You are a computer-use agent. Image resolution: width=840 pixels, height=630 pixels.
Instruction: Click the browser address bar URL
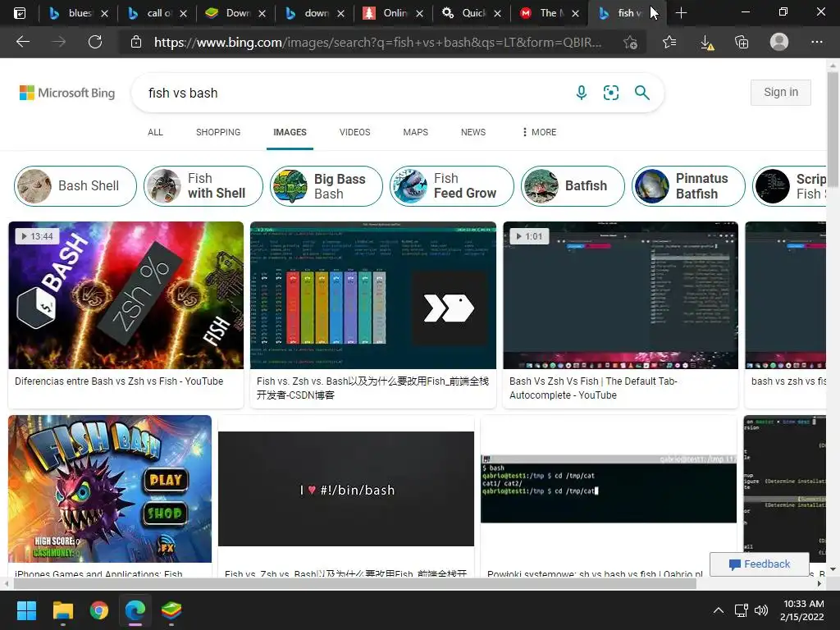click(377, 42)
